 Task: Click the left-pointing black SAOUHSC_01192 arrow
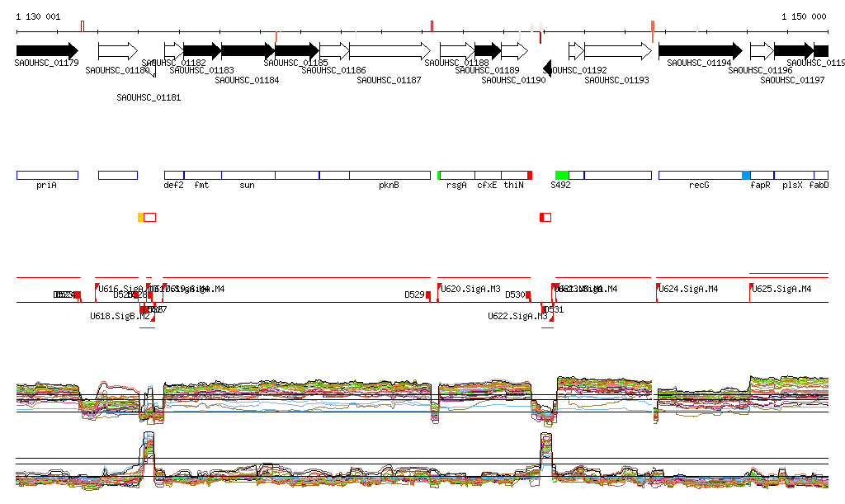click(547, 68)
